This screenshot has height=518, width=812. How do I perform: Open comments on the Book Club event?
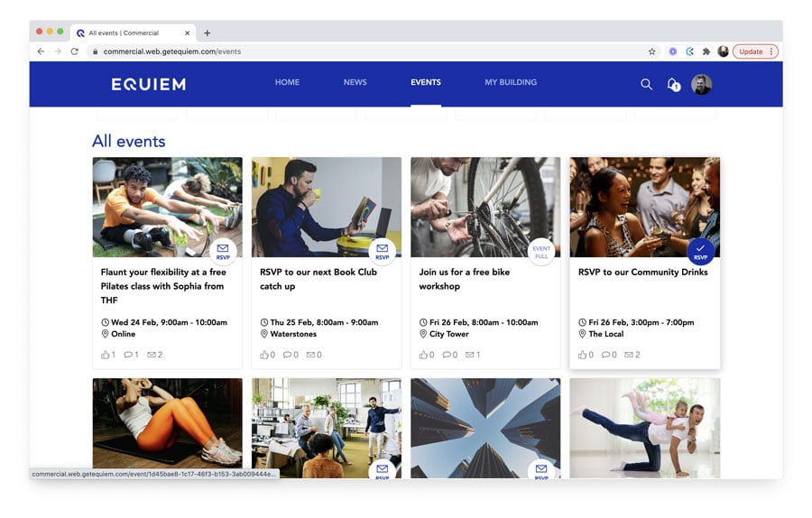point(290,355)
